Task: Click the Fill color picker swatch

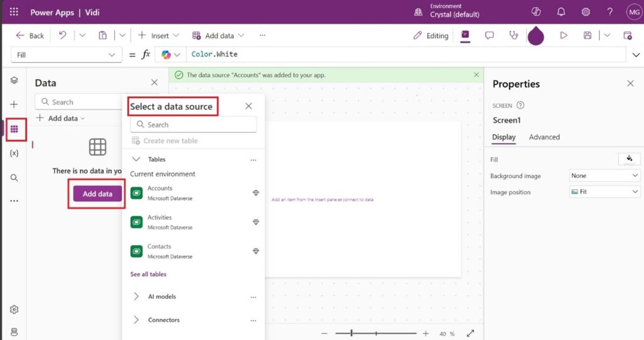Action: 629,159
